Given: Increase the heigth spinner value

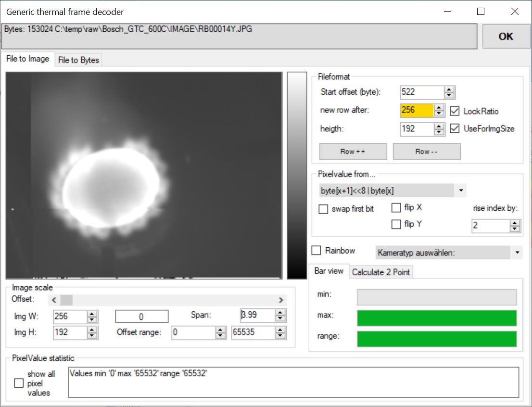Looking at the screenshot, I should [x=439, y=126].
